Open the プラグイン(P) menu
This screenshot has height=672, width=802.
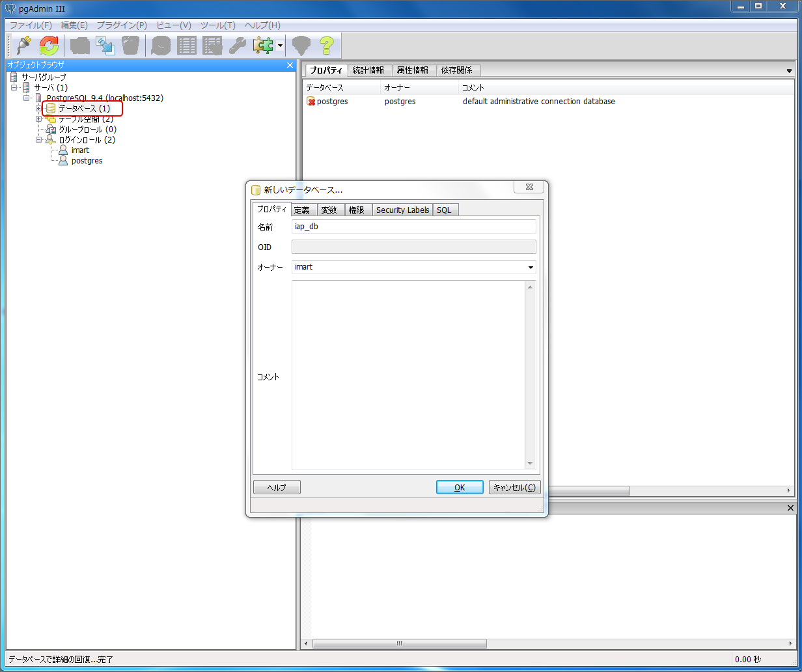[x=122, y=25]
